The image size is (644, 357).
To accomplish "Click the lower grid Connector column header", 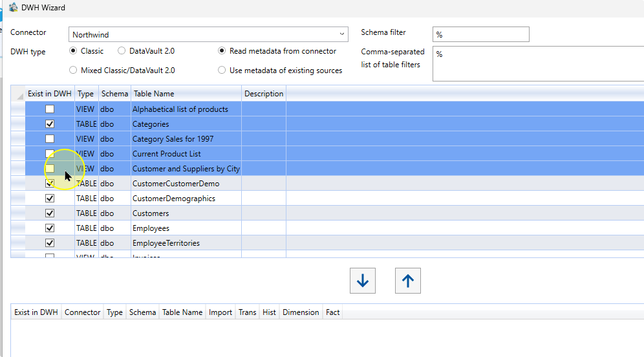I will 82,312.
